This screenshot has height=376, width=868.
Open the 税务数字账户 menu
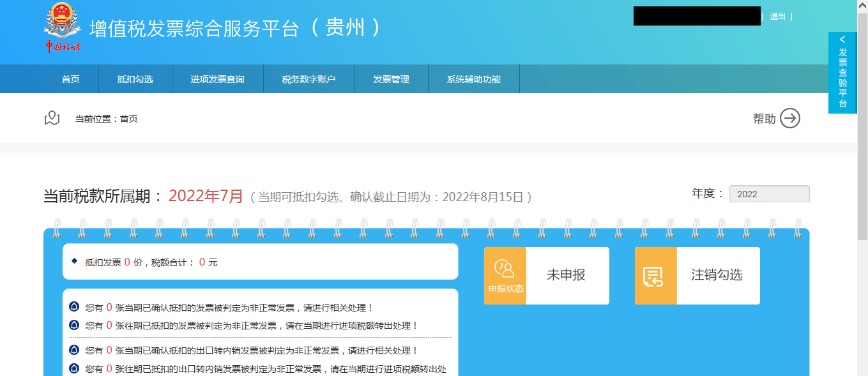[x=309, y=79]
